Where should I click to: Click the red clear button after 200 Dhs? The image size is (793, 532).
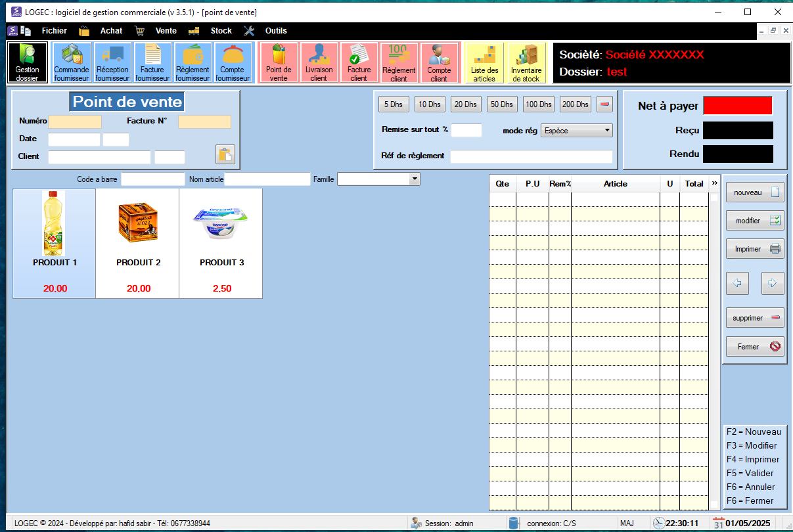tap(605, 104)
